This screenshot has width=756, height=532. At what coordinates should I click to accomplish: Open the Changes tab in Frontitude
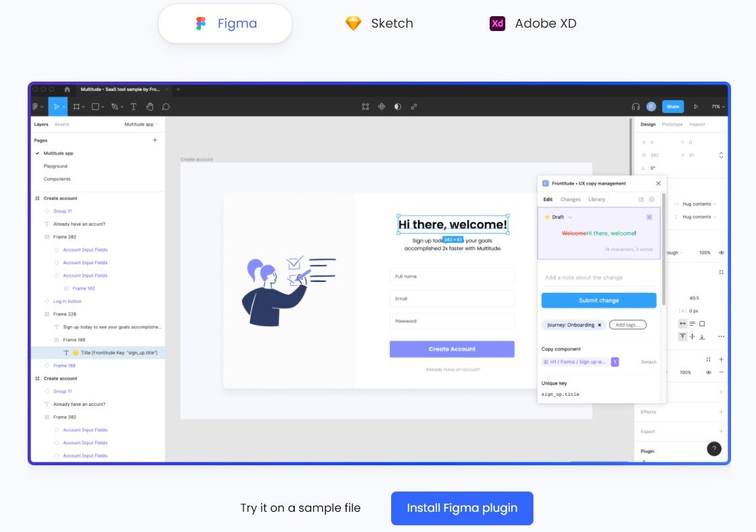pos(571,199)
